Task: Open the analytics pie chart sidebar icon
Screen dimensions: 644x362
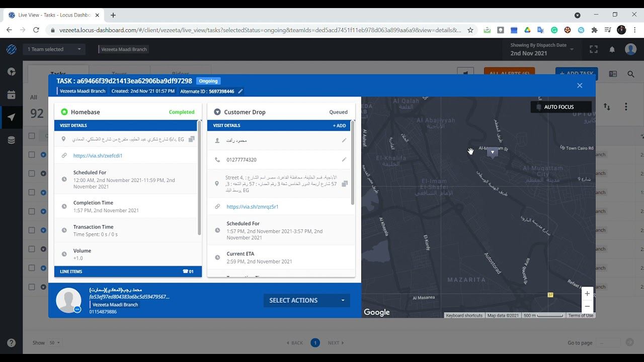Action: click(11, 72)
